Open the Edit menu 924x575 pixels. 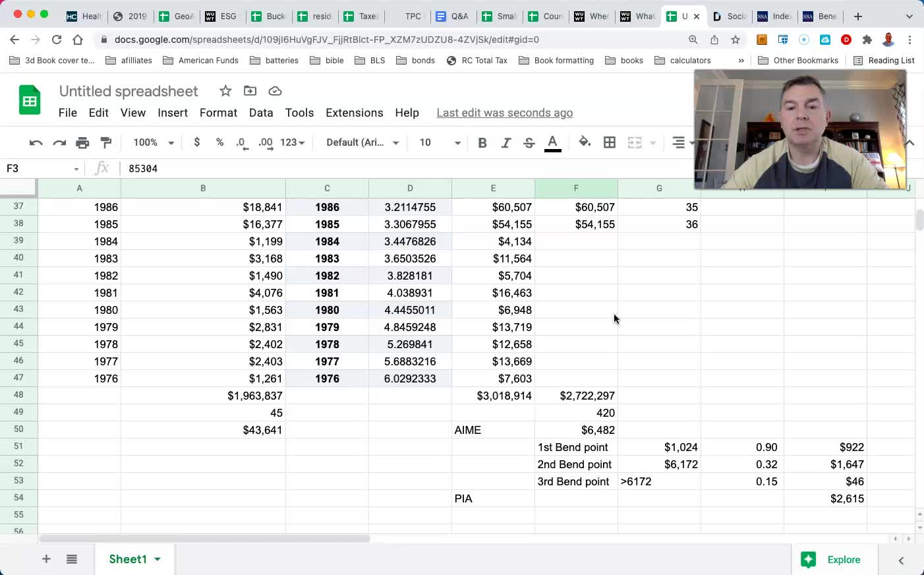(98, 113)
